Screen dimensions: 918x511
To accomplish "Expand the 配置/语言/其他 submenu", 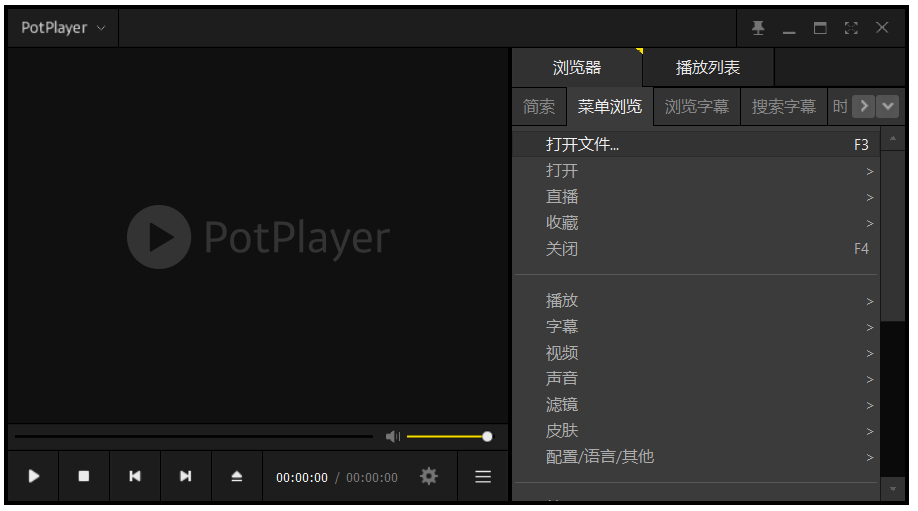I will click(x=696, y=457).
